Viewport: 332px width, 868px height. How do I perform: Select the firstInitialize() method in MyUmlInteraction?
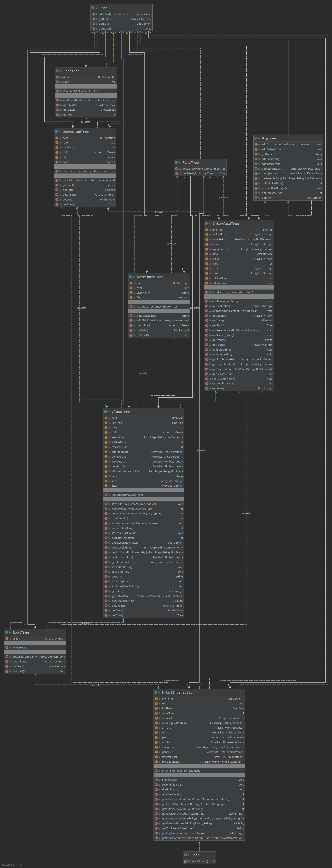click(170, 780)
